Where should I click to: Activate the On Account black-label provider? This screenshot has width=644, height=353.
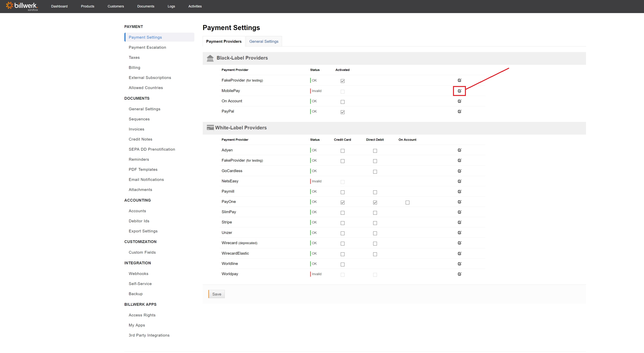click(x=342, y=102)
